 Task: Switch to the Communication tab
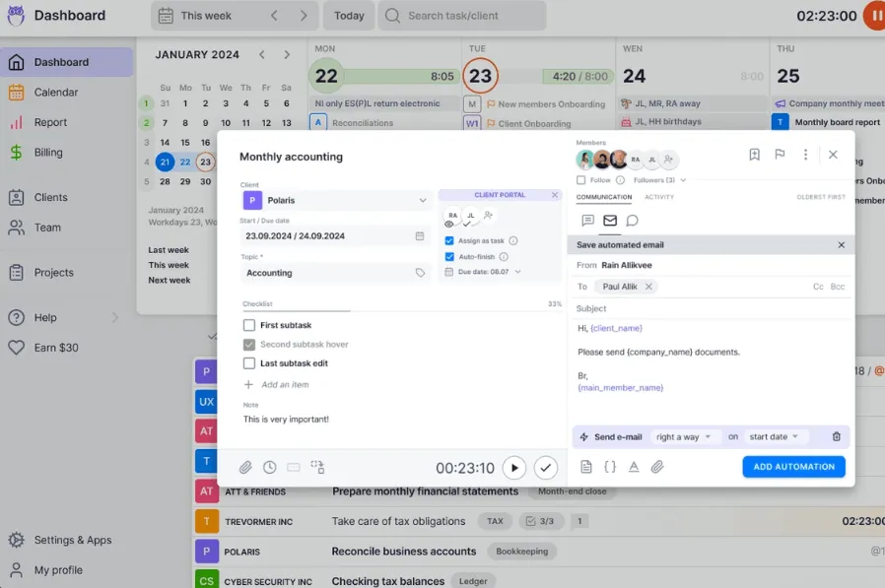click(604, 197)
